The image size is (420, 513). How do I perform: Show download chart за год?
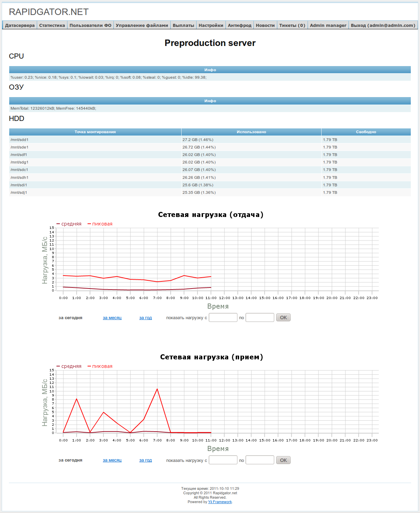point(145,460)
